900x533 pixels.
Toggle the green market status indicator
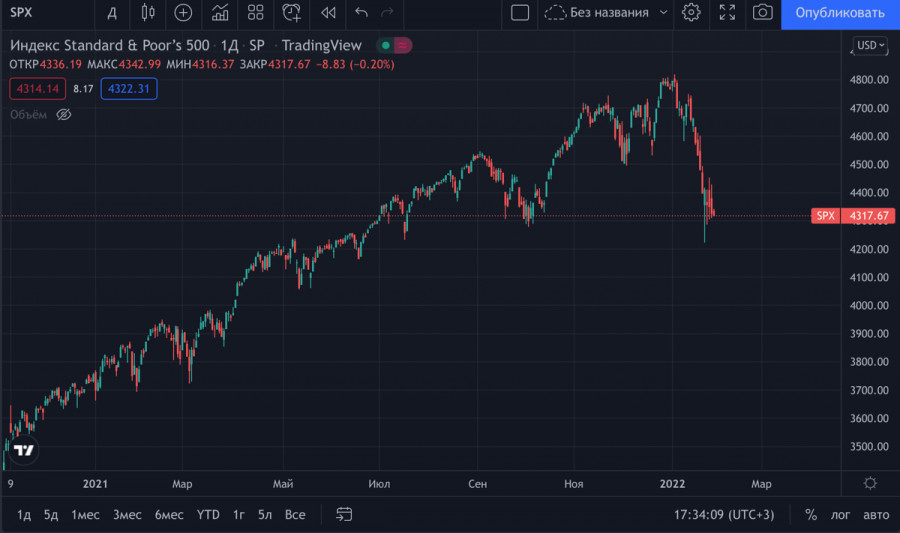(386, 45)
